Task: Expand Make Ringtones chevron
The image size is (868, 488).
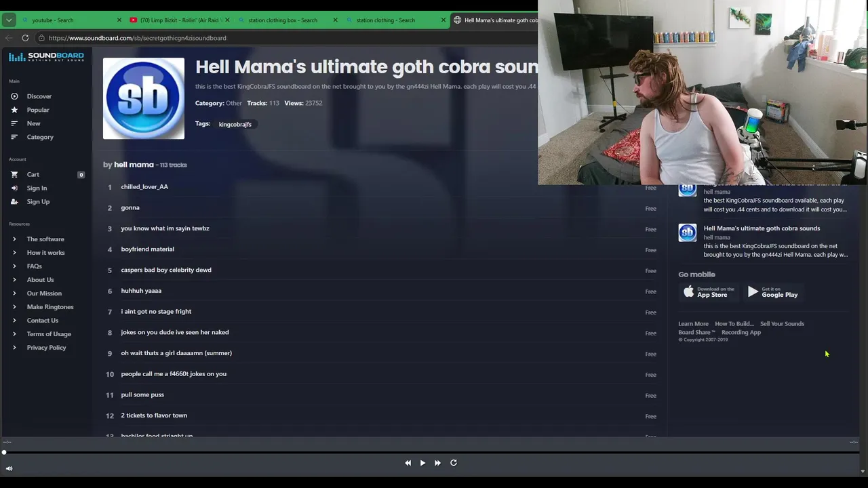Action: tap(14, 307)
